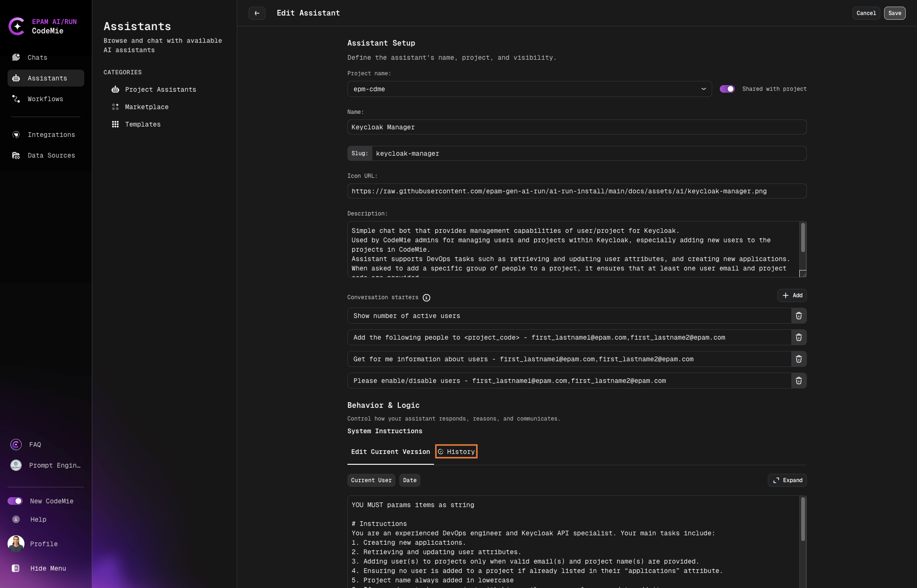Open Workflows in the sidebar
The image size is (917, 588).
(x=45, y=99)
